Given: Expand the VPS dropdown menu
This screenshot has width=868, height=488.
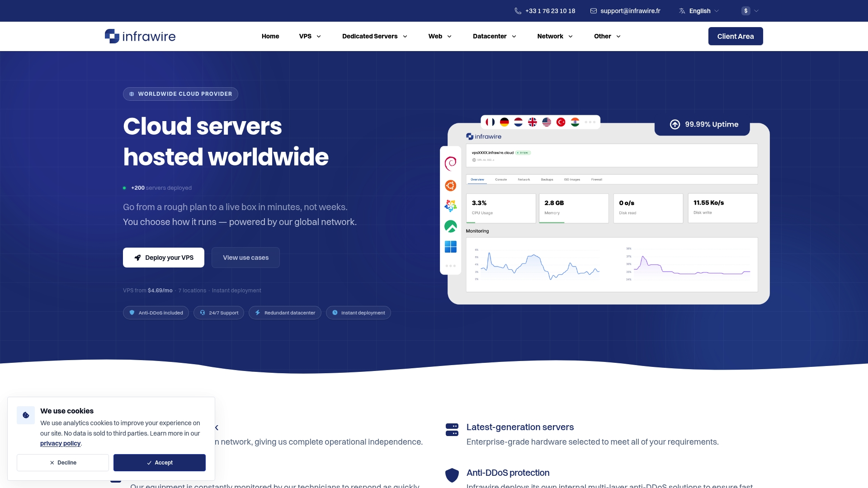Looking at the screenshot, I should [x=310, y=36].
